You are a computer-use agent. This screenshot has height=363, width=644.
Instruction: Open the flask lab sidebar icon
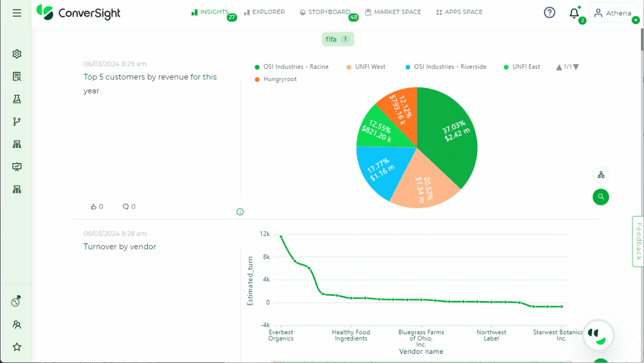17,99
